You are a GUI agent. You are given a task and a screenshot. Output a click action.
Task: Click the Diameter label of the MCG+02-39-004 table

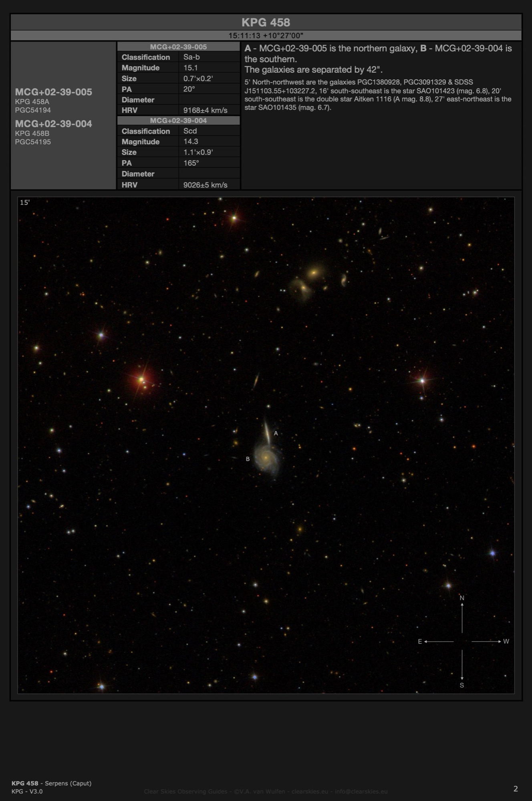point(138,174)
